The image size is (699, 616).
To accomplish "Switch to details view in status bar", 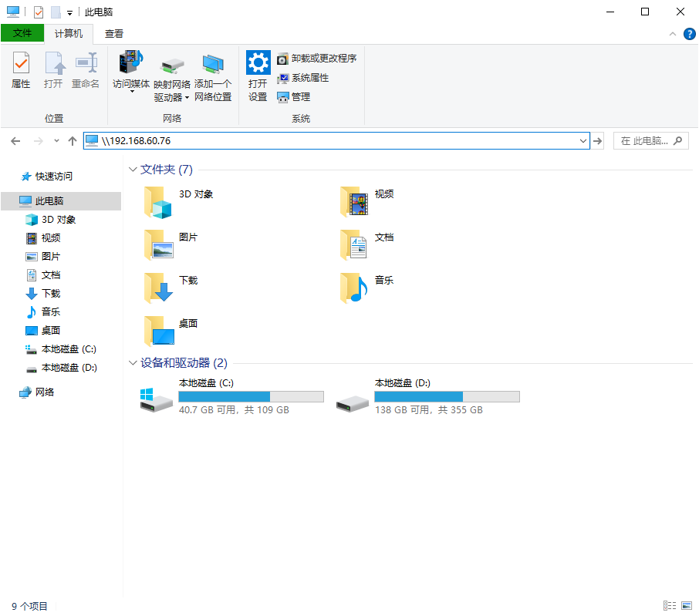I will 669,606.
